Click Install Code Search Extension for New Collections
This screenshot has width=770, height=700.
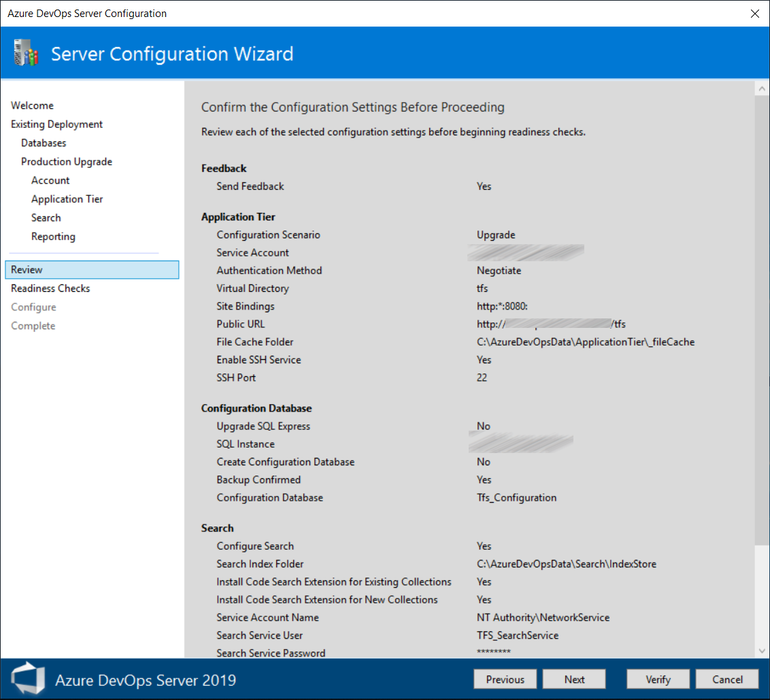[327, 600]
